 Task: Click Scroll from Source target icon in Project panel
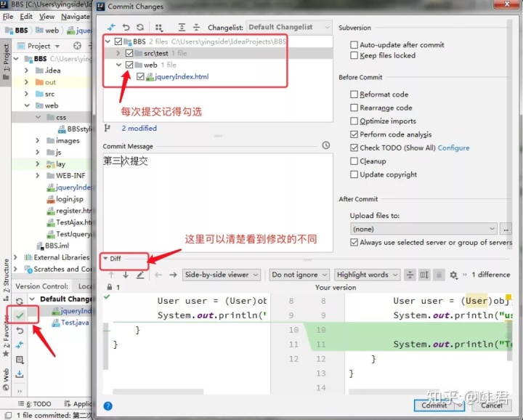click(x=78, y=46)
